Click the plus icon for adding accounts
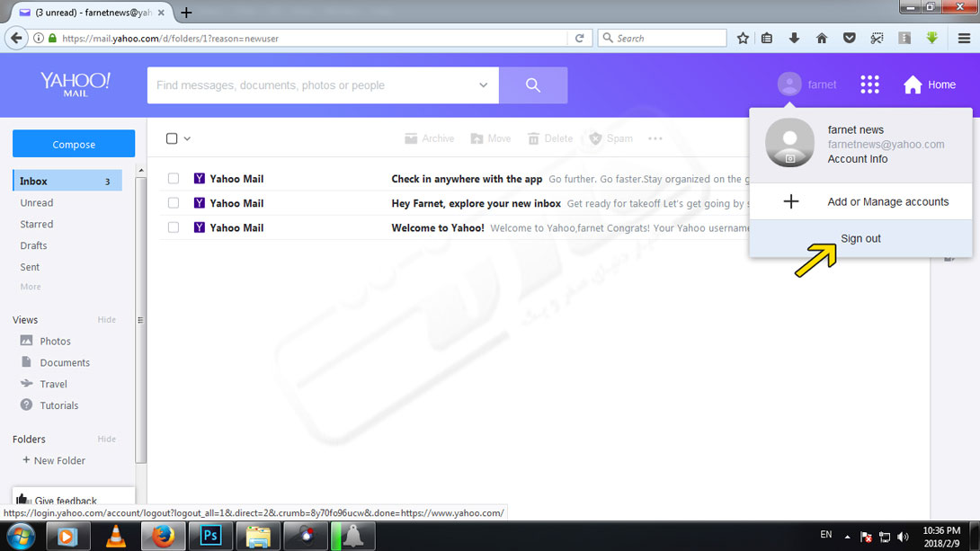This screenshot has height=551, width=980. pos(790,201)
